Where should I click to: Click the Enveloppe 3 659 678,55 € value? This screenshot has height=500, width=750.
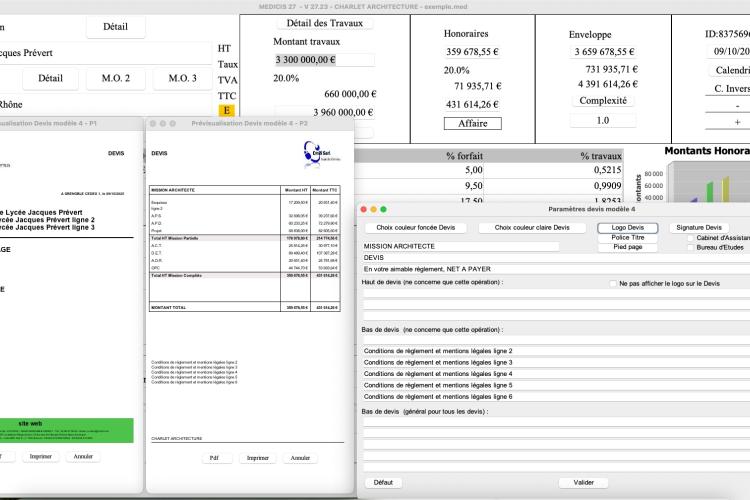tap(604, 52)
